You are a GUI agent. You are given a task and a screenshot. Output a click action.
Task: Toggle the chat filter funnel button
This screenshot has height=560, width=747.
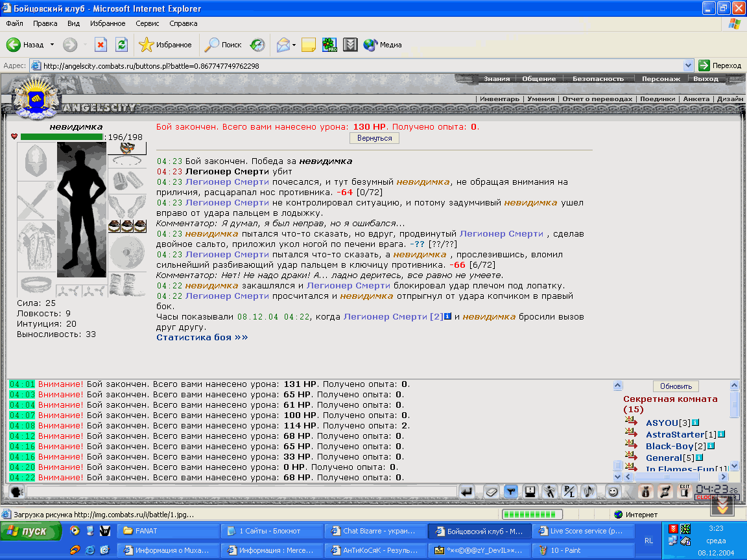tap(511, 491)
